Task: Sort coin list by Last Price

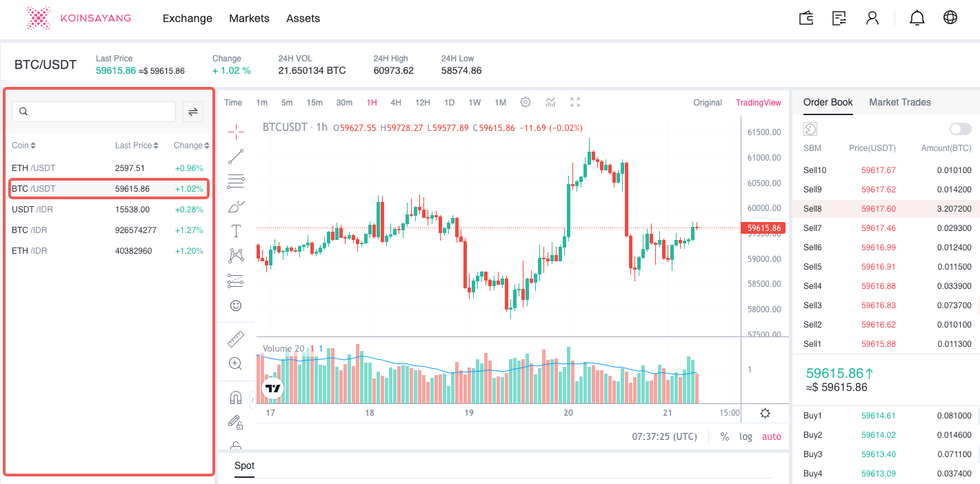Action: (x=137, y=145)
